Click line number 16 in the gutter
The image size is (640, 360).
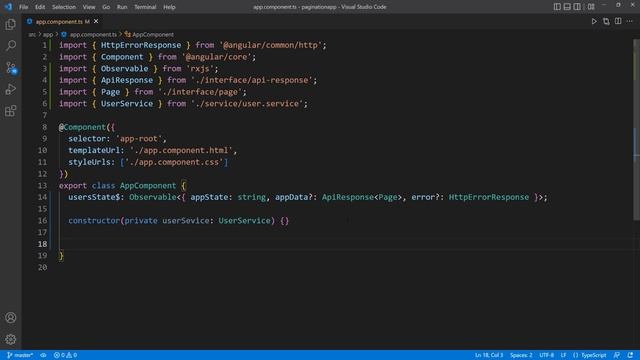click(x=42, y=221)
